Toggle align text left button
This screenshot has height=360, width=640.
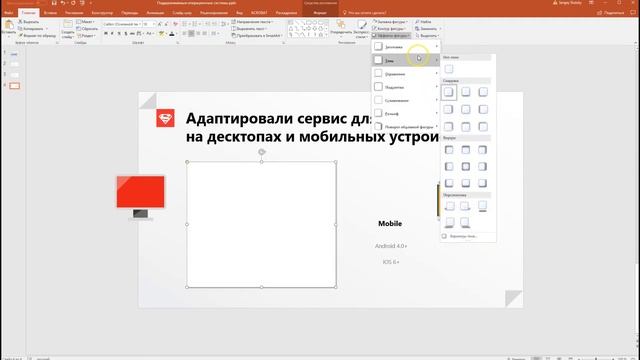coord(184,33)
